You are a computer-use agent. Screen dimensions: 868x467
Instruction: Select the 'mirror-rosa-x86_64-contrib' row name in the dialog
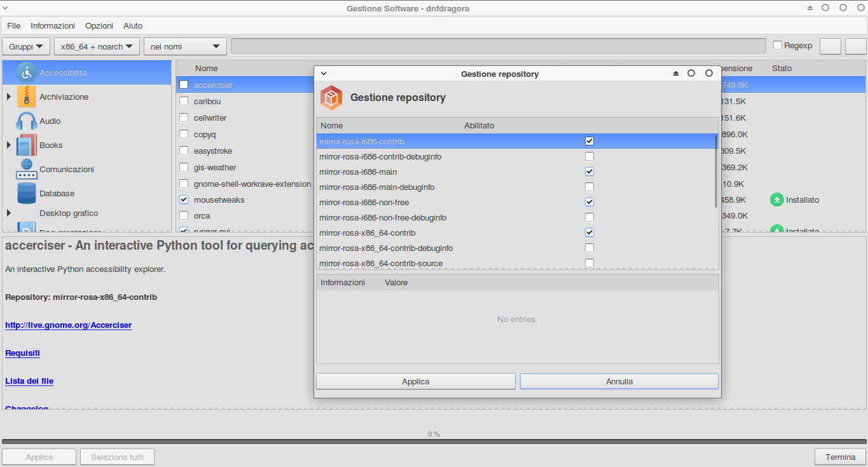pyautogui.click(x=367, y=233)
